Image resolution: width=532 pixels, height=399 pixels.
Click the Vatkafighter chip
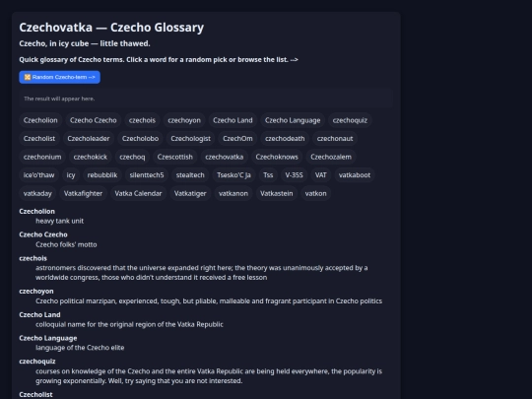83,193
